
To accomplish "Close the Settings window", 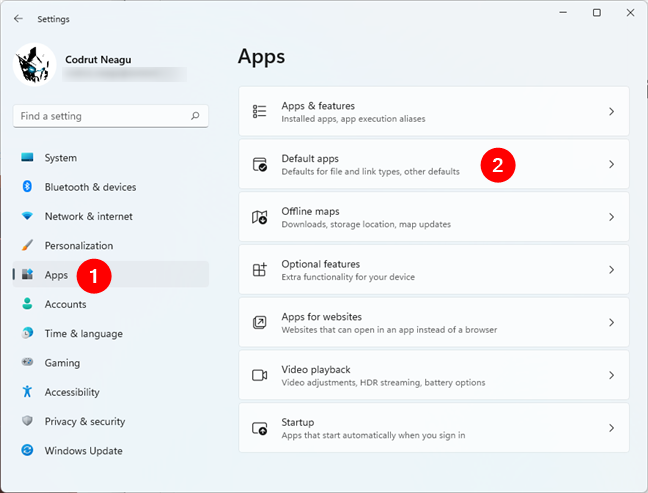I will 630,13.
